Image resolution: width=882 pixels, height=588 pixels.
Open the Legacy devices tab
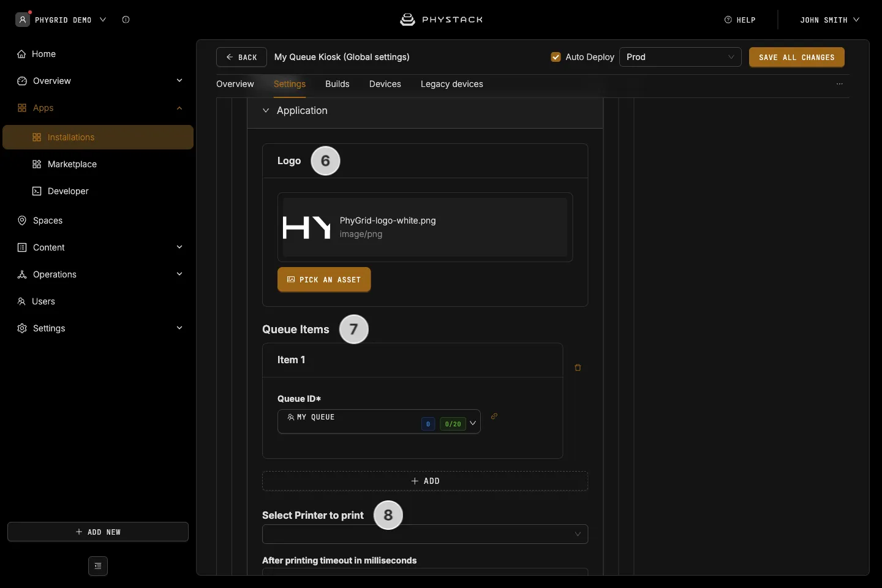point(452,84)
